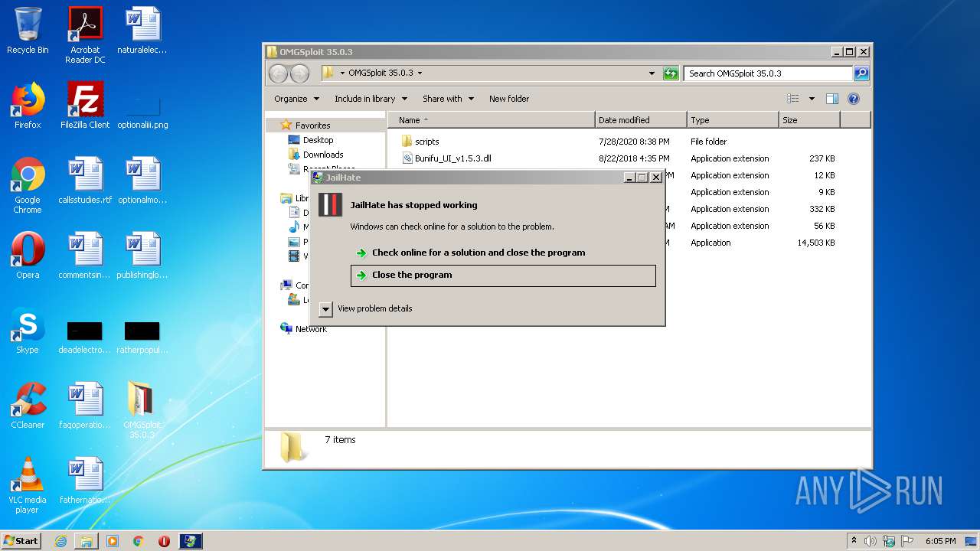Select fathernatio document on desktop
Screen dimensions: 980x551
point(85,481)
